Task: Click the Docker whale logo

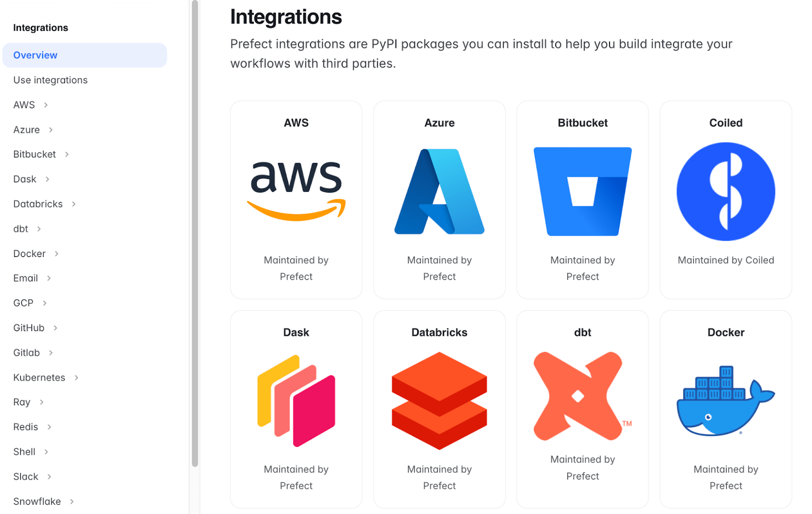Action: click(x=726, y=401)
